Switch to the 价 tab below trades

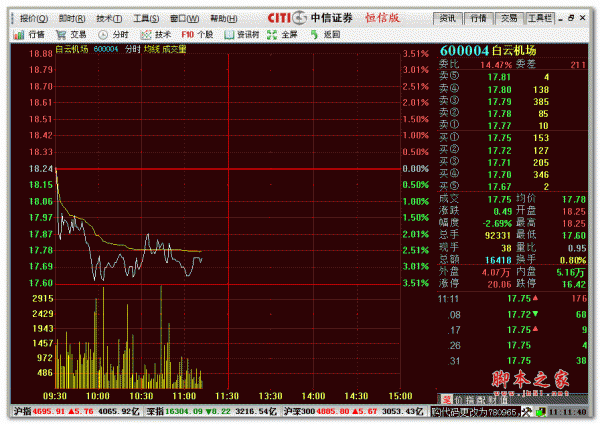(x=458, y=400)
